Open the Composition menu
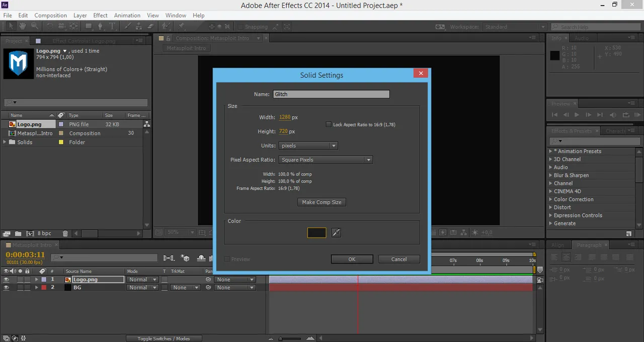This screenshot has width=644, height=342. 50,16
